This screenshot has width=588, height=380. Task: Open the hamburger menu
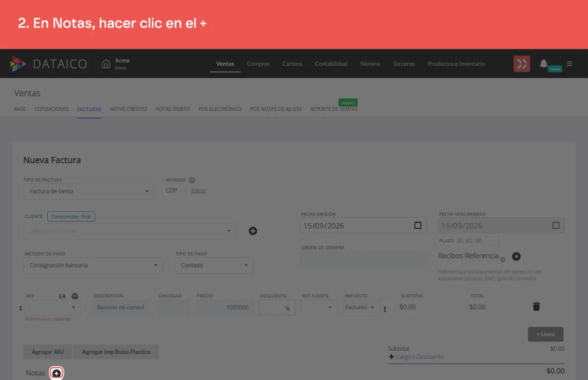point(570,64)
